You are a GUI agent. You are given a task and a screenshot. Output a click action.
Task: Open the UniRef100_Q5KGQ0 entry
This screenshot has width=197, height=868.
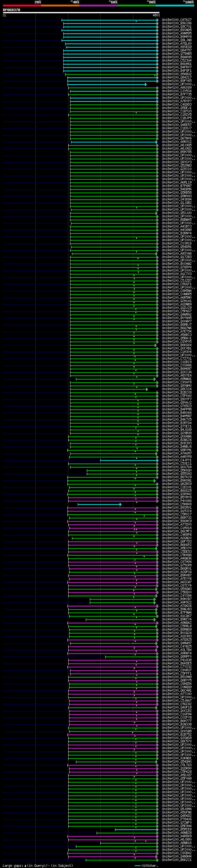tap(177, 470)
